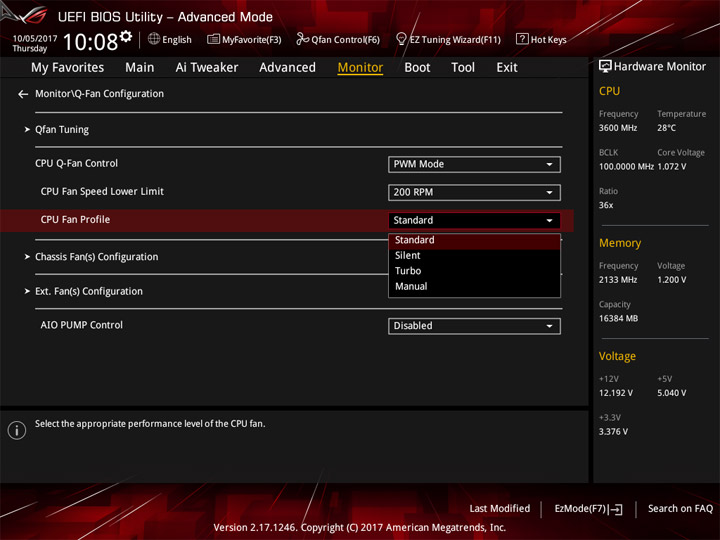Click the EZ Tuning Wizard lightbulb icon

(401, 39)
